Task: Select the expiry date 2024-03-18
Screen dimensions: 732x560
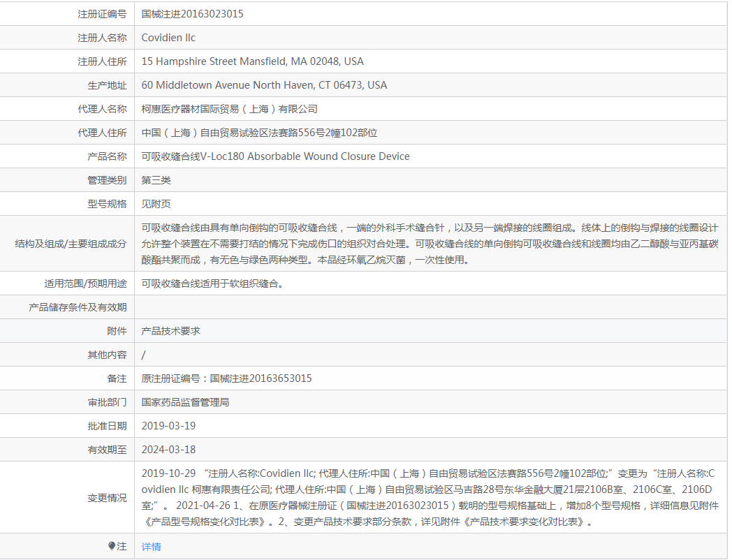Action: [168, 450]
